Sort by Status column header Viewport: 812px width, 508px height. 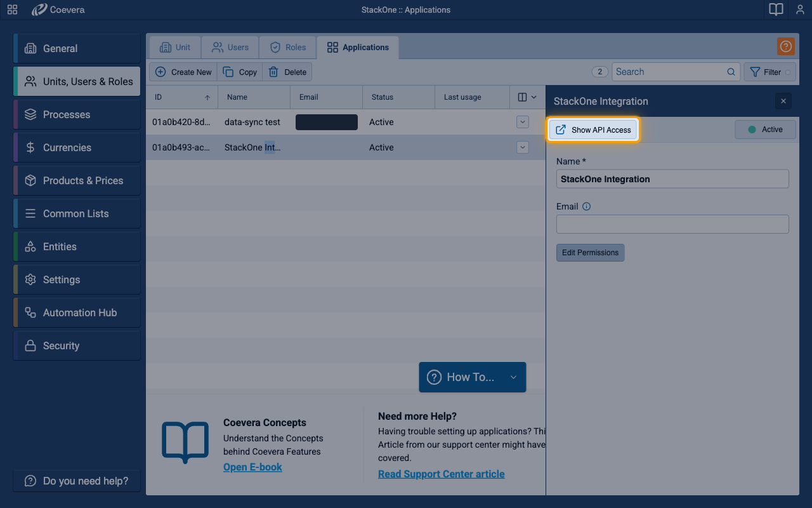[x=399, y=97]
